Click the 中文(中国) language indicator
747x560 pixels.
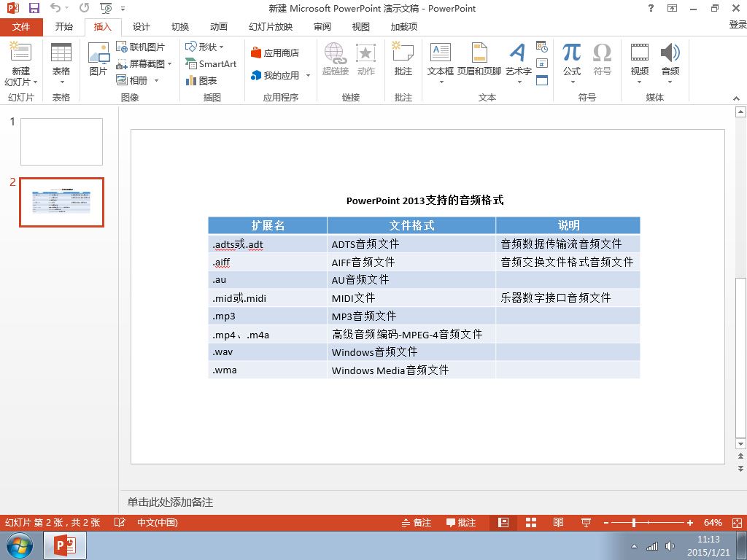pyautogui.click(x=158, y=522)
